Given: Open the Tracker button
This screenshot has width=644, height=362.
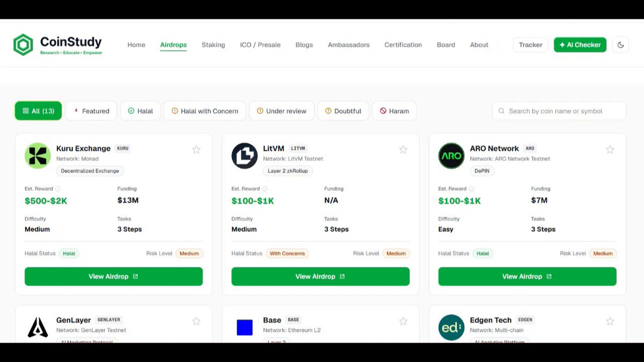Looking at the screenshot, I should tap(530, 45).
